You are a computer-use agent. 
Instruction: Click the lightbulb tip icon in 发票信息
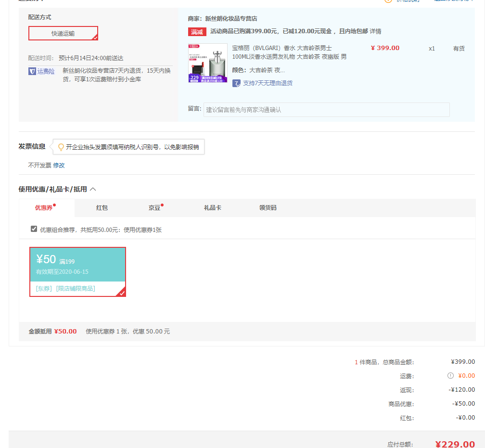click(61, 147)
